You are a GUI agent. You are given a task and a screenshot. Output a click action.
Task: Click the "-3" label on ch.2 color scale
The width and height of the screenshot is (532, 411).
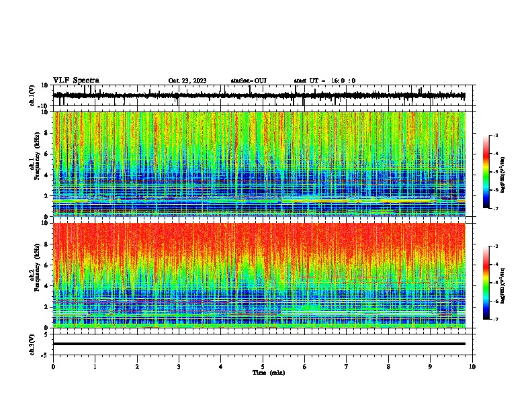click(496, 246)
